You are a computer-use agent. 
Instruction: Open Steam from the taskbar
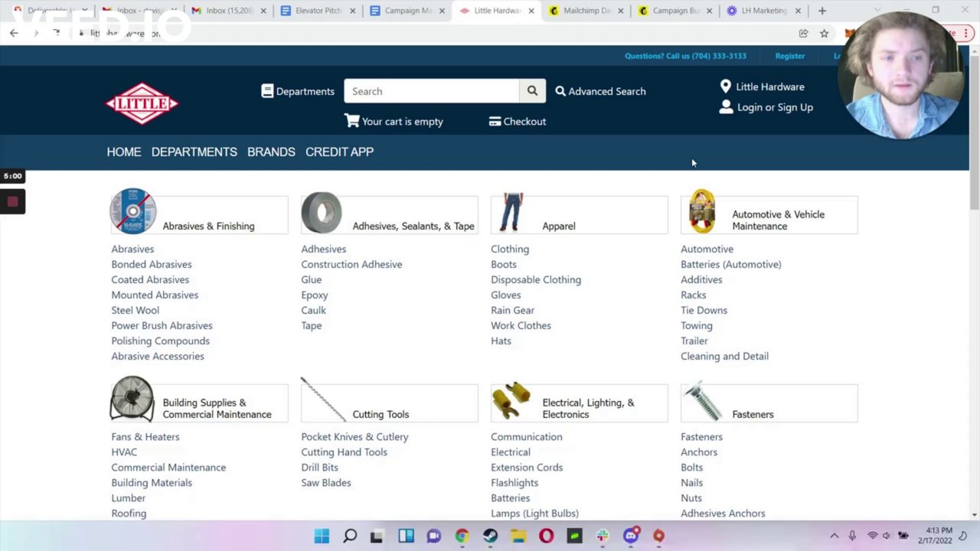tap(490, 536)
